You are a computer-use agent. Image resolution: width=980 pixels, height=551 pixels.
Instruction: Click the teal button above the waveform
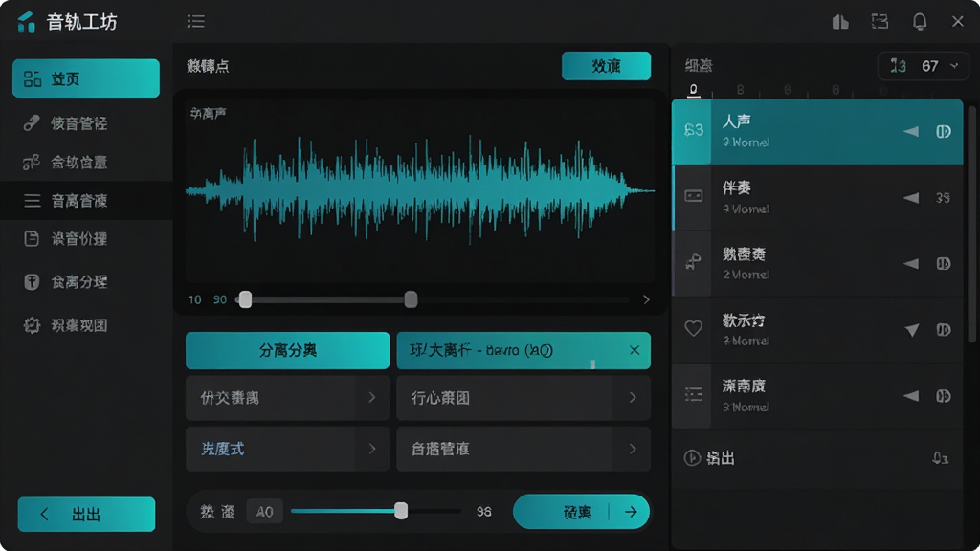pos(606,66)
